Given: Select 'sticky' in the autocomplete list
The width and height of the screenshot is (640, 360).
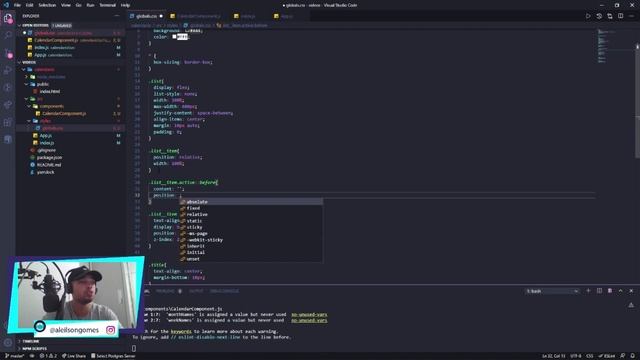Looking at the screenshot, I should [x=251, y=227].
